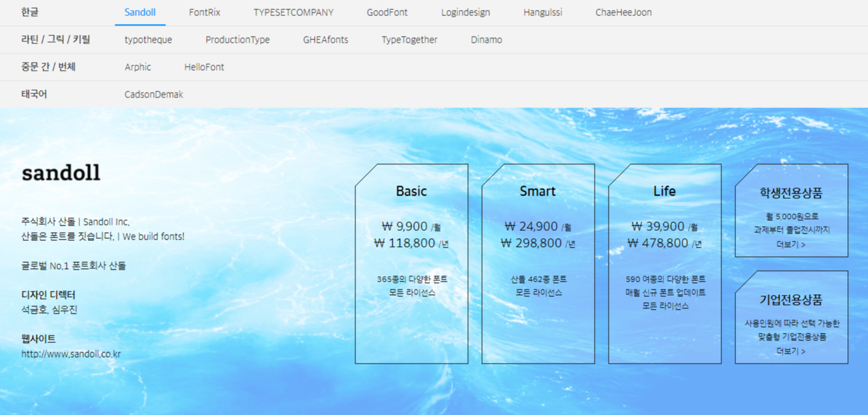Select ProductionType foundry

(237, 40)
